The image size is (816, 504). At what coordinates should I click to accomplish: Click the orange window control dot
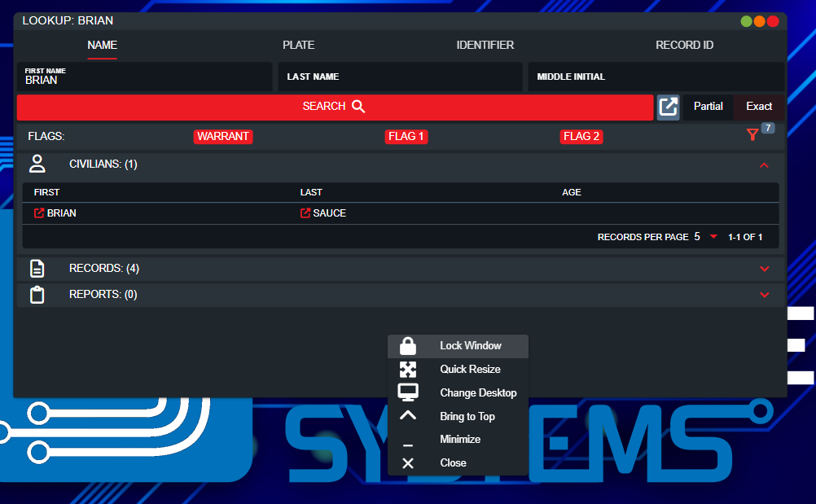coord(759,21)
